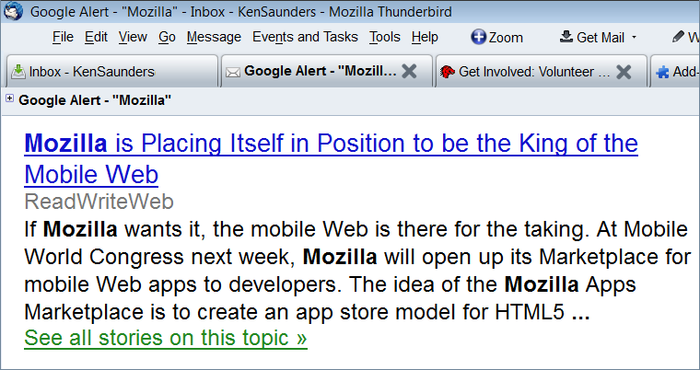The height and width of the screenshot is (370, 700).
Task: Follow the See all stories on this topic link
Action: (166, 337)
